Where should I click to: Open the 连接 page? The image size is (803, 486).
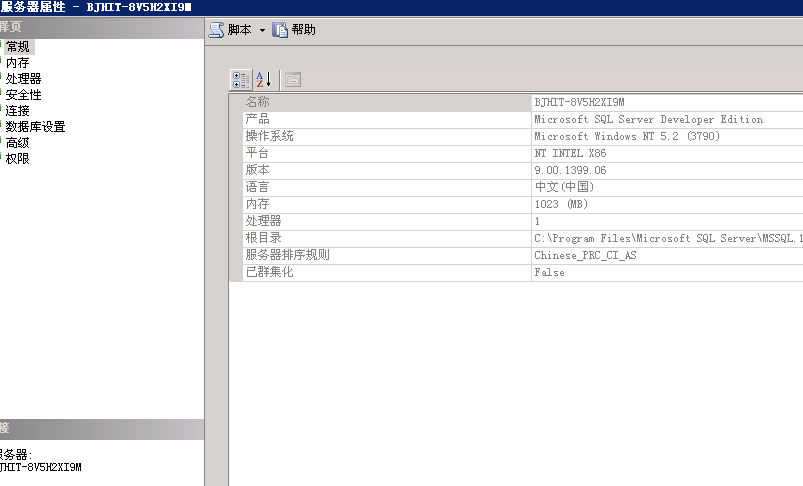18,111
